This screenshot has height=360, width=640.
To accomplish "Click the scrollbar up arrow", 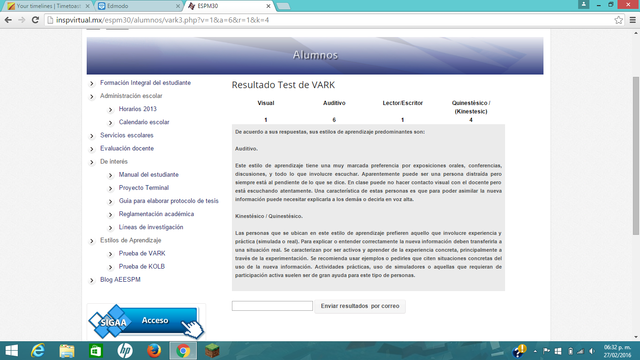I will pyautogui.click(x=636, y=32).
